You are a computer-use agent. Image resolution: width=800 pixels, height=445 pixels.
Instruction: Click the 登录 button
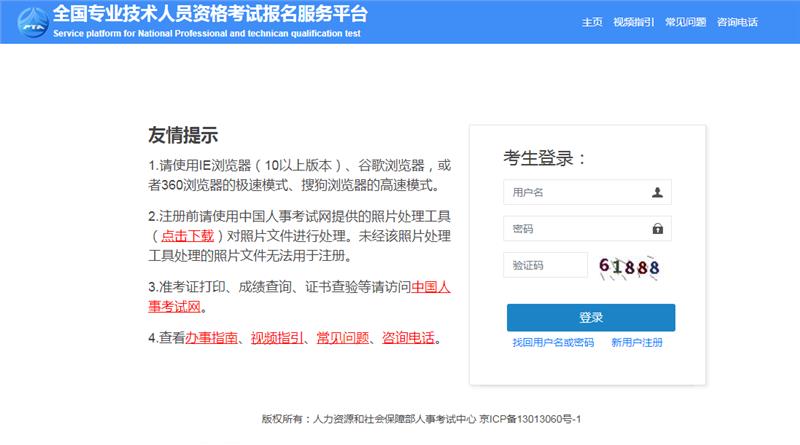click(591, 317)
